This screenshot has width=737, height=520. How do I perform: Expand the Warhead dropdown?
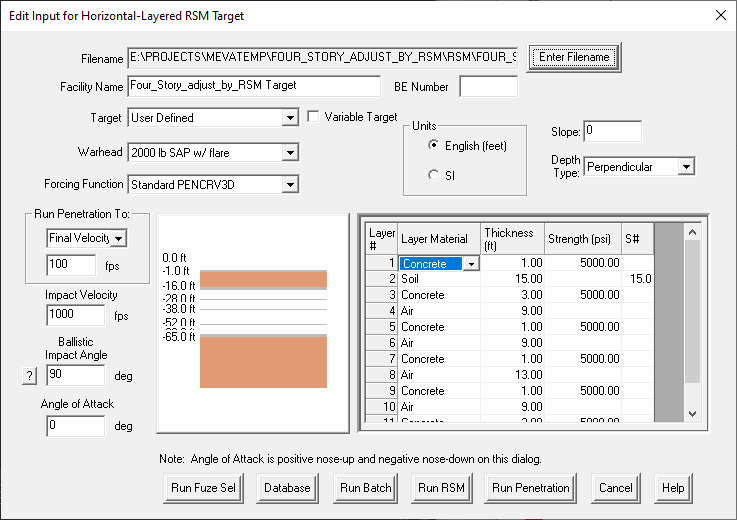tap(290, 153)
